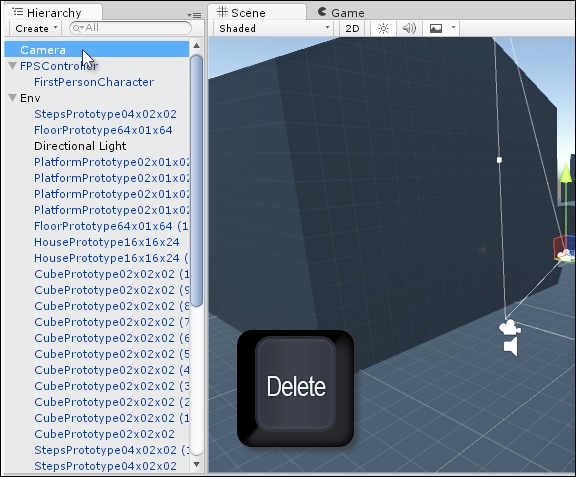Image resolution: width=576 pixels, height=477 pixels.
Task: Click the image effects icon in Scene toolbar
Action: (x=436, y=28)
